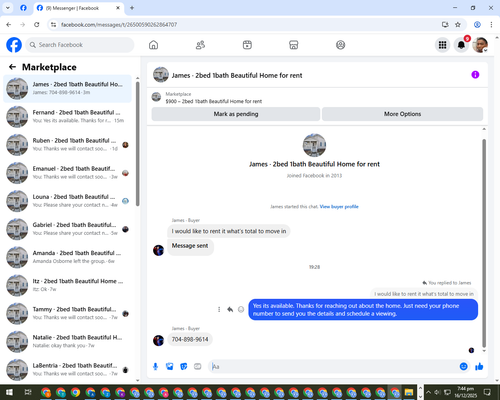
Task: Open the Tammy conversation
Action: pos(67,314)
